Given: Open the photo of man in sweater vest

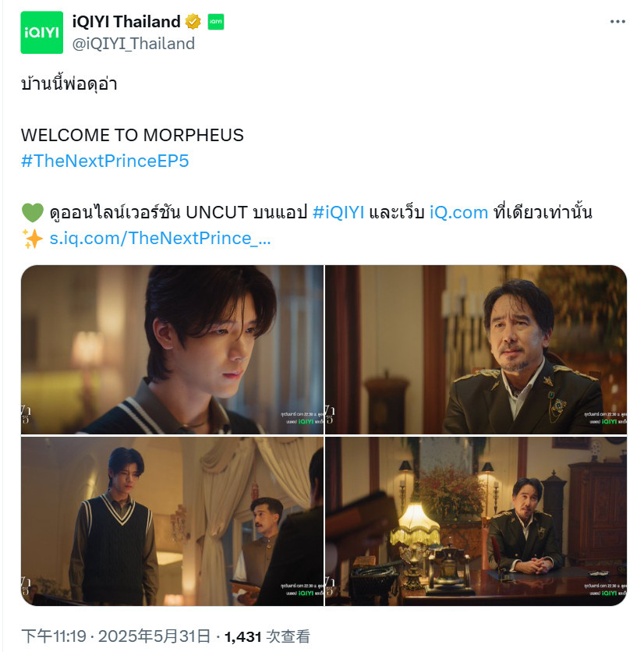Looking at the screenshot, I should click(x=172, y=521).
